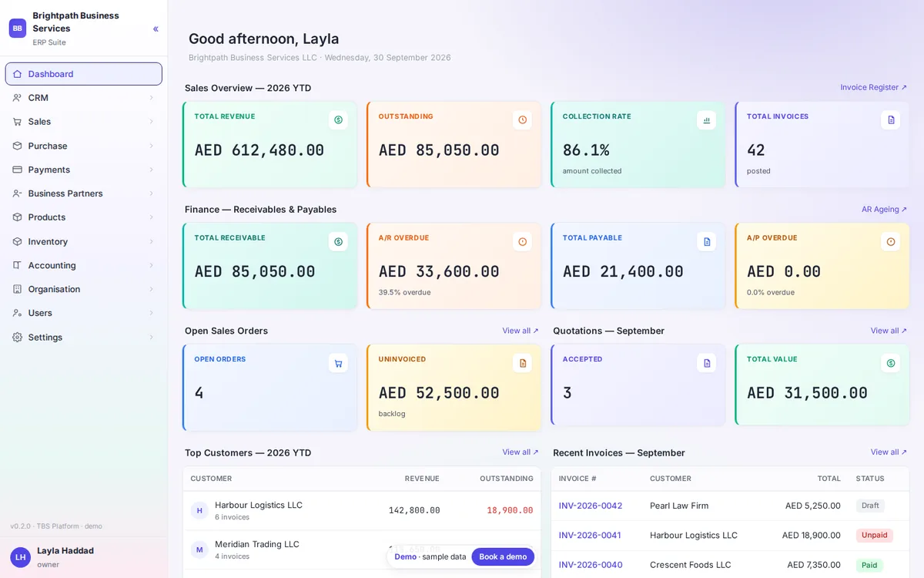The width and height of the screenshot is (924, 578).
Task: Click the Products cube icon
Action: [17, 217]
